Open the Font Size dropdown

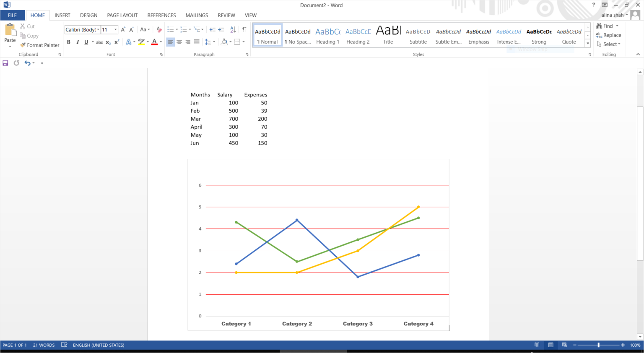pyautogui.click(x=116, y=30)
